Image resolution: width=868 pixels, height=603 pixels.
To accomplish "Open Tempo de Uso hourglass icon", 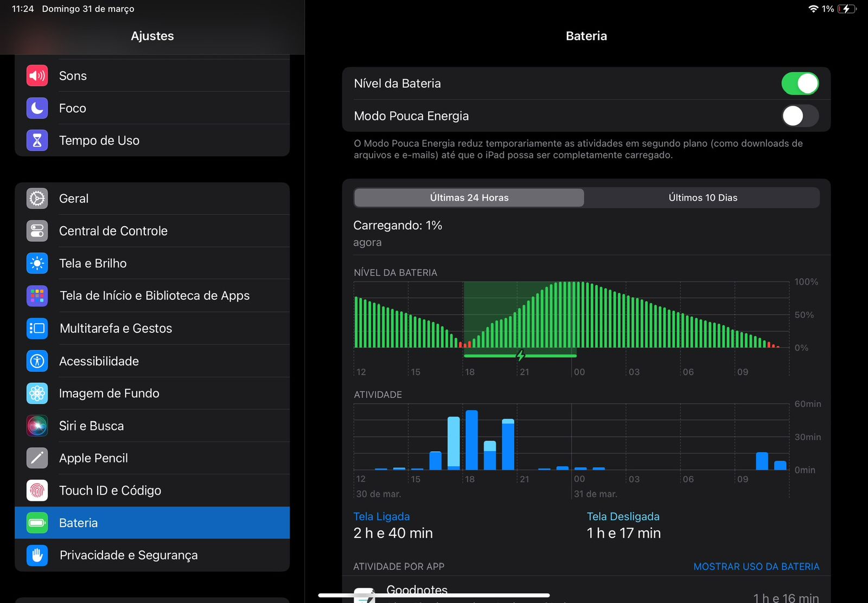I will pyautogui.click(x=37, y=140).
